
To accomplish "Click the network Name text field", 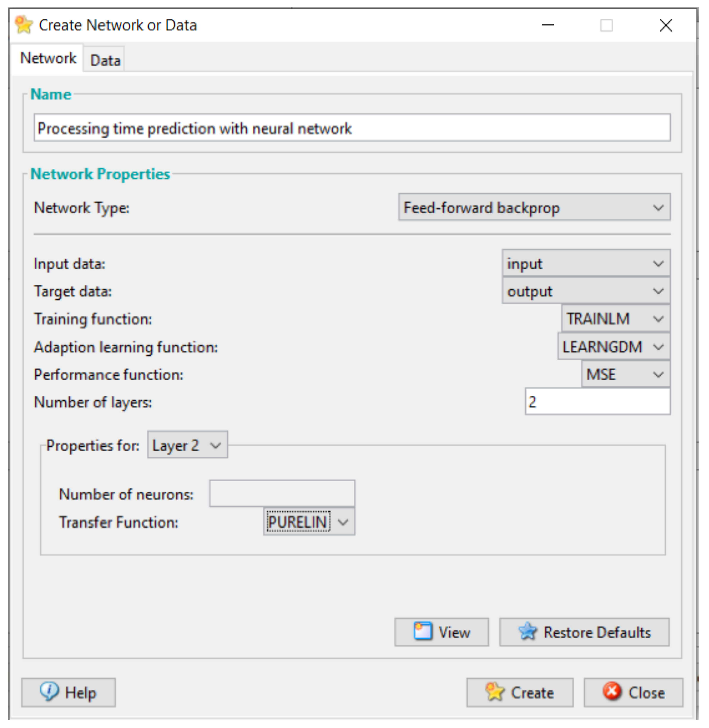I will 352,128.
